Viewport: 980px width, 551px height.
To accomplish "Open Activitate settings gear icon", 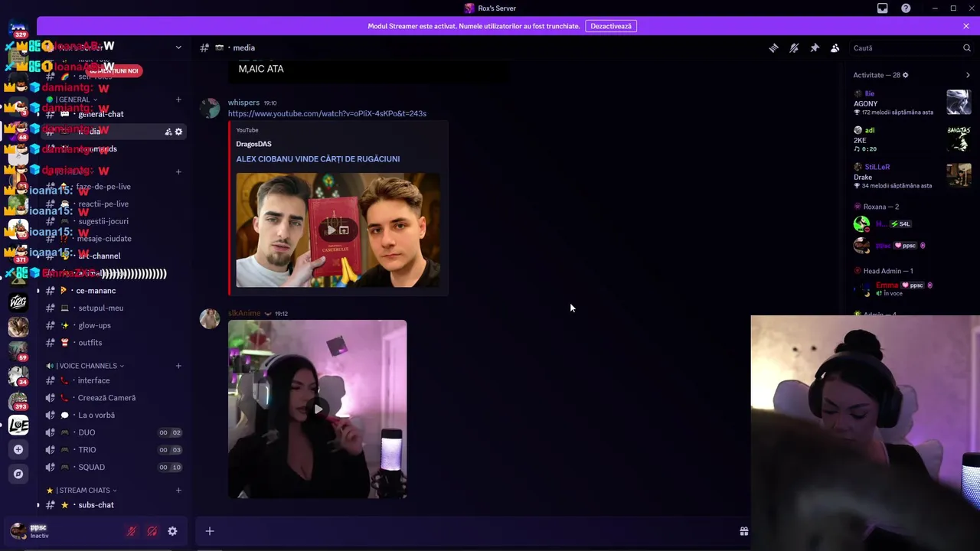I will click(x=906, y=75).
